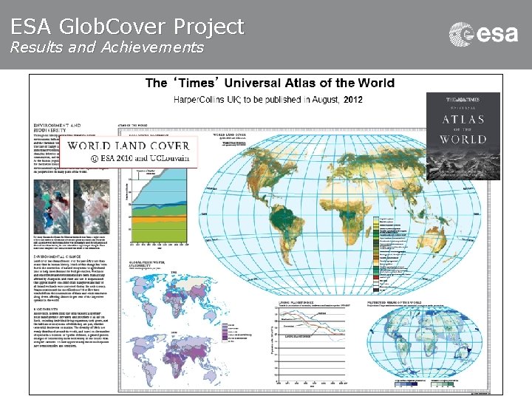
Task: Click the 'HarperCollins UK; to be published' line
Action: pos(268,100)
